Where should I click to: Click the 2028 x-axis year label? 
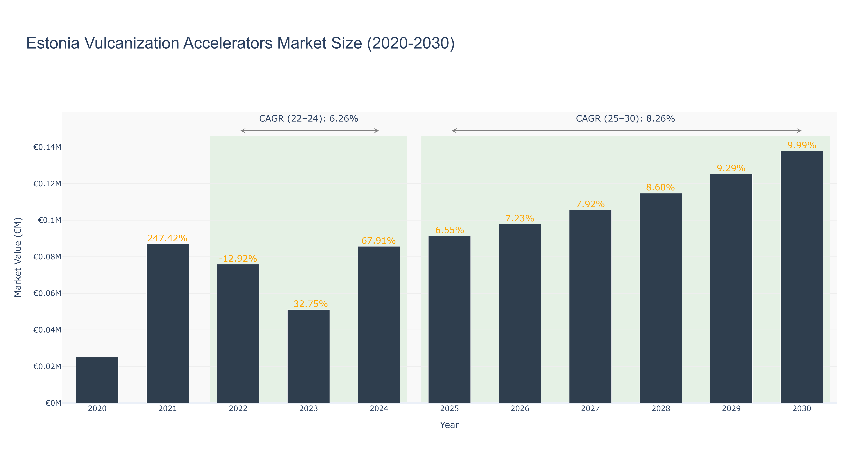tap(660, 409)
